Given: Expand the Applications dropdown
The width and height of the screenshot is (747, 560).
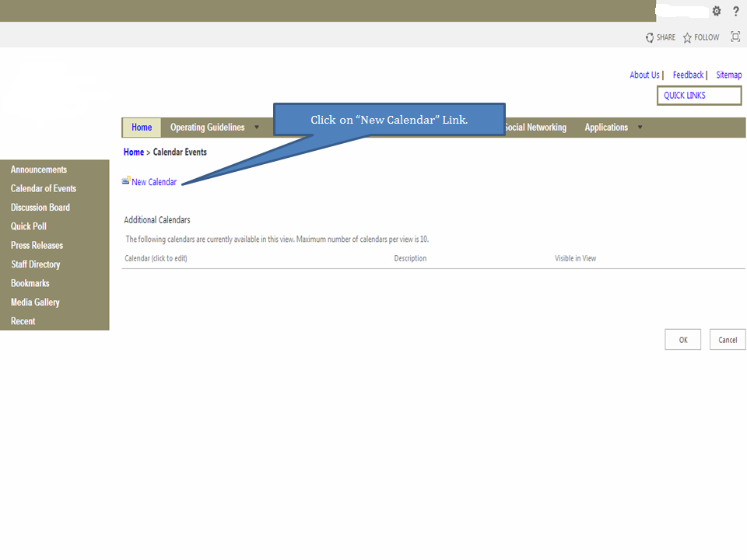Looking at the screenshot, I should 639,127.
